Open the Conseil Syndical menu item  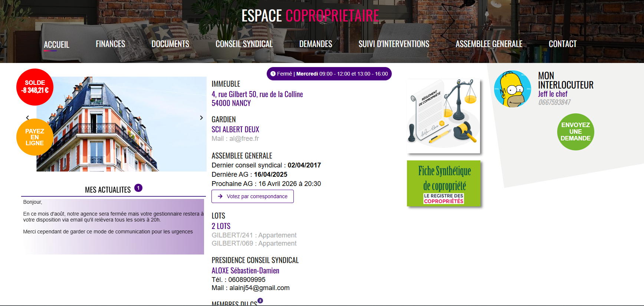pyautogui.click(x=244, y=44)
